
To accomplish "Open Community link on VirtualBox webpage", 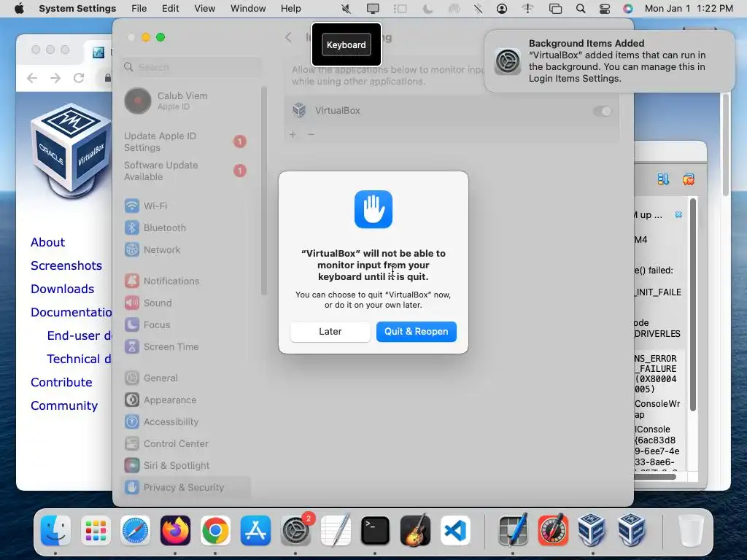I will click(x=64, y=405).
